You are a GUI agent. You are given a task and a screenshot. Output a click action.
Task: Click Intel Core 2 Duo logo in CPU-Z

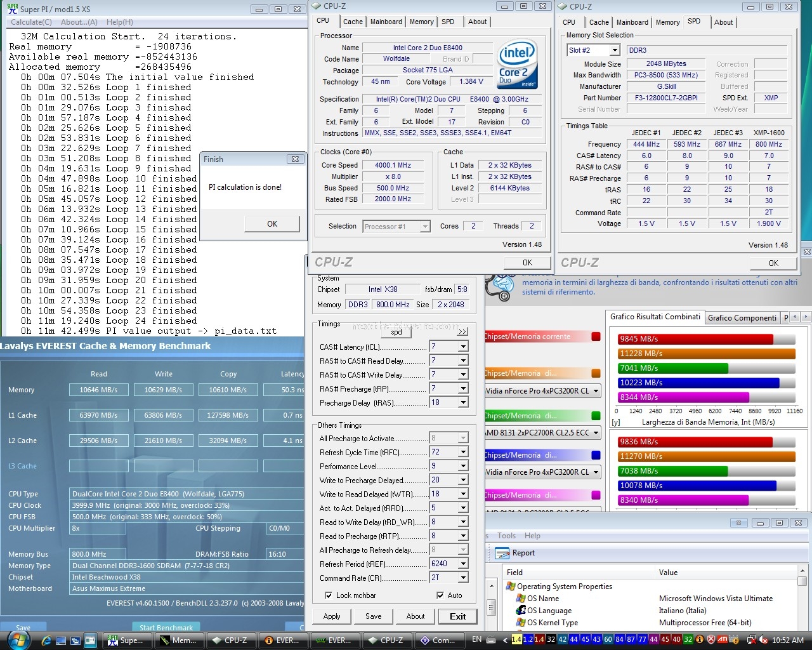pos(518,63)
